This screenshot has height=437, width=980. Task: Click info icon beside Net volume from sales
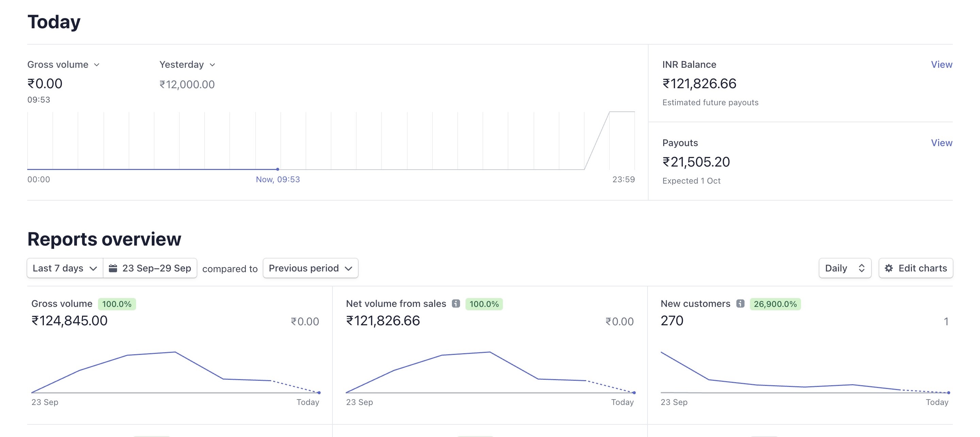point(456,303)
